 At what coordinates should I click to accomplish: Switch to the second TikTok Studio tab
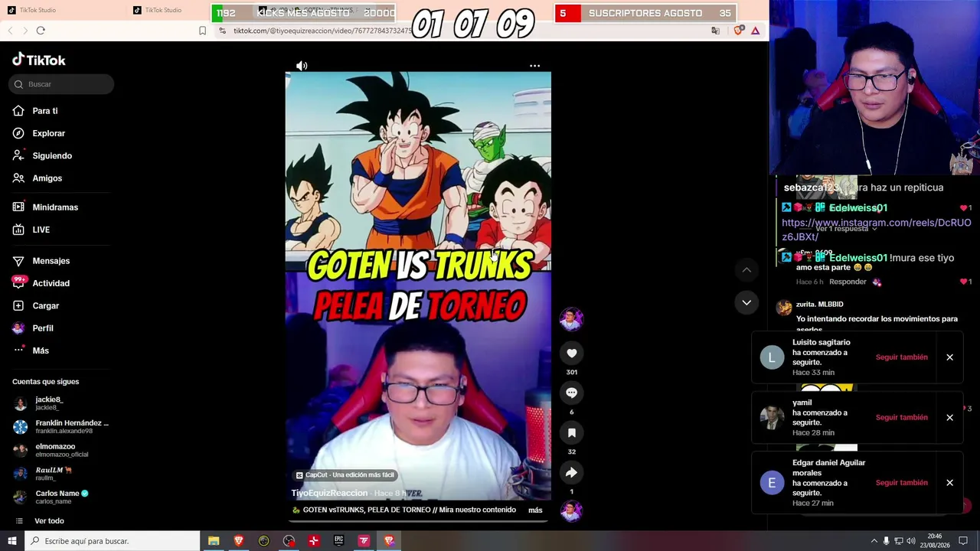(x=162, y=10)
